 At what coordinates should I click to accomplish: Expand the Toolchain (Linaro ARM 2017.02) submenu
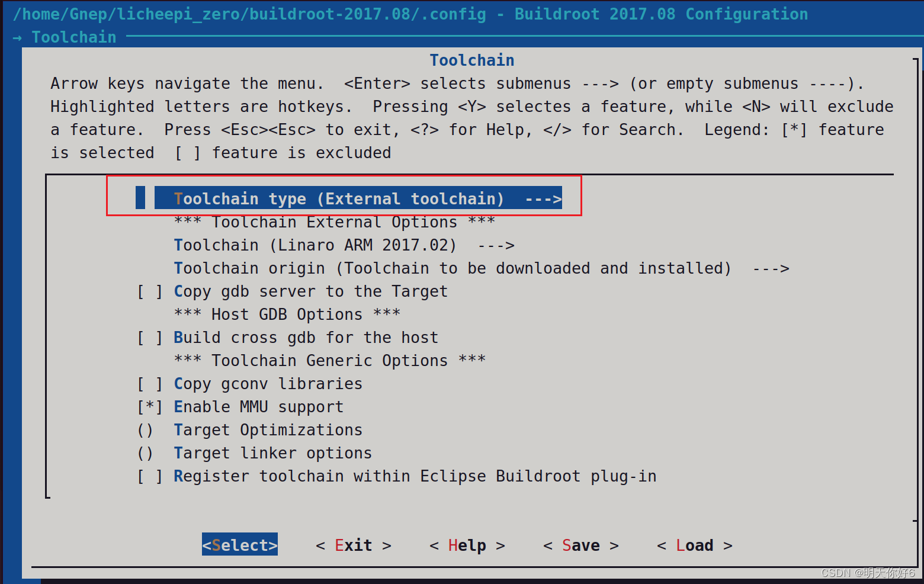pyautogui.click(x=344, y=245)
